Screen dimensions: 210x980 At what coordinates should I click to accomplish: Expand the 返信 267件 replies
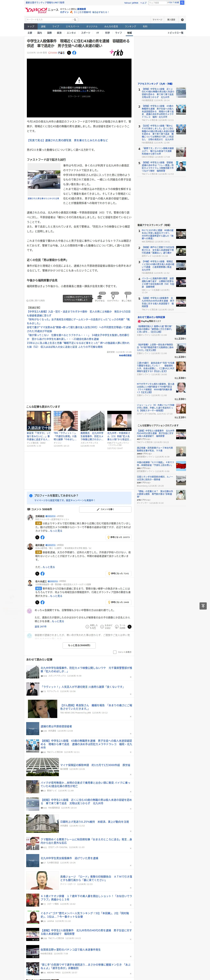click(40, 627)
